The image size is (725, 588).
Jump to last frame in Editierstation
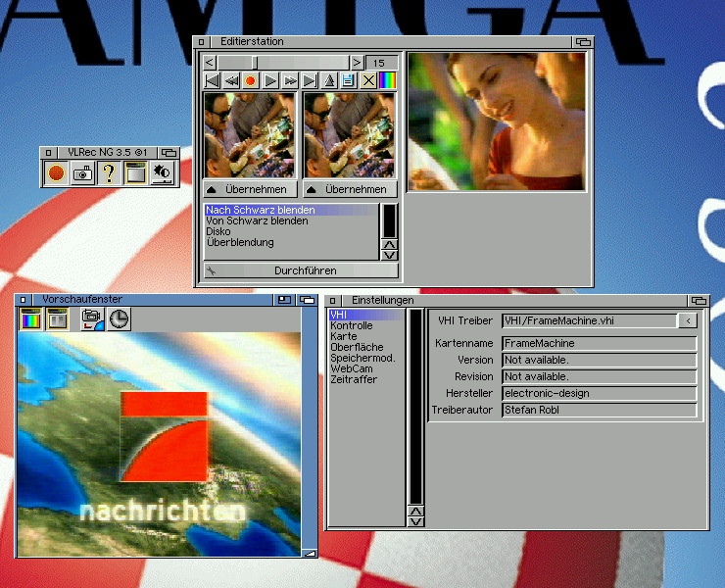pos(310,81)
